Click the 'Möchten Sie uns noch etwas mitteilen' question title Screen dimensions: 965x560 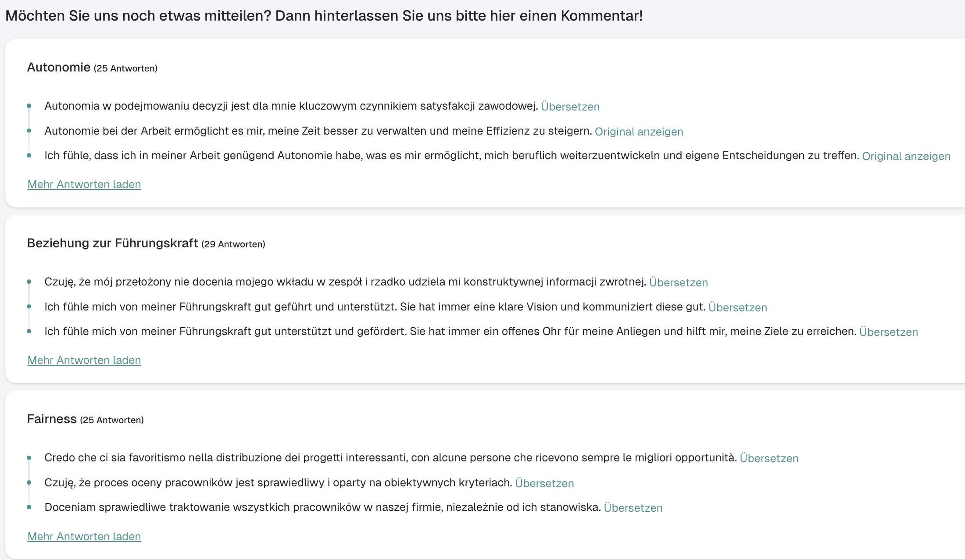[x=324, y=16]
